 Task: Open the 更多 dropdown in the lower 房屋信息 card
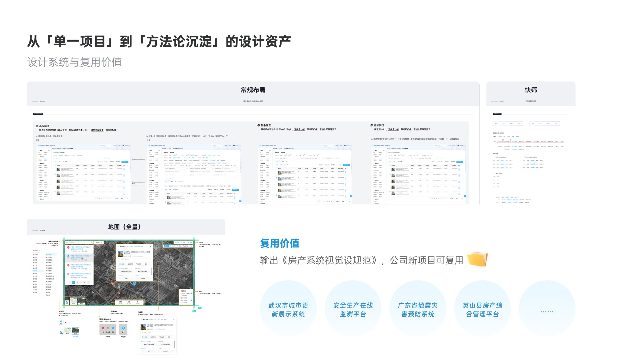point(170,337)
